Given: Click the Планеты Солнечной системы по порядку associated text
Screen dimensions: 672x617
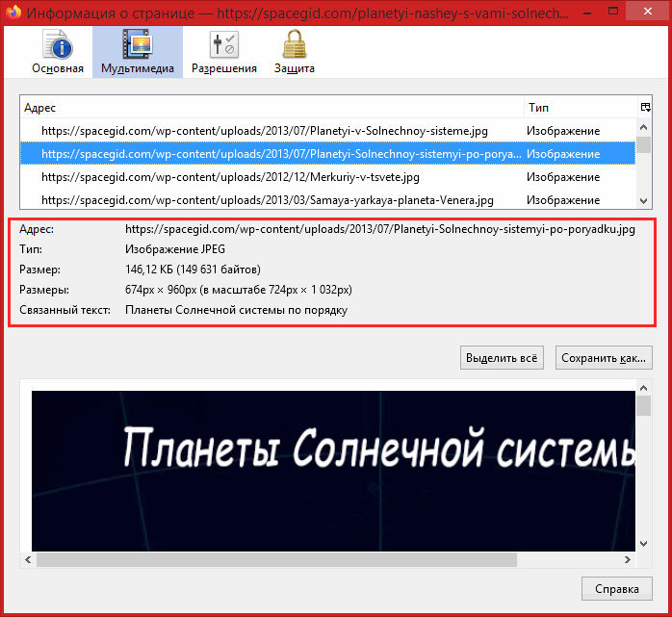Looking at the screenshot, I should (236, 310).
